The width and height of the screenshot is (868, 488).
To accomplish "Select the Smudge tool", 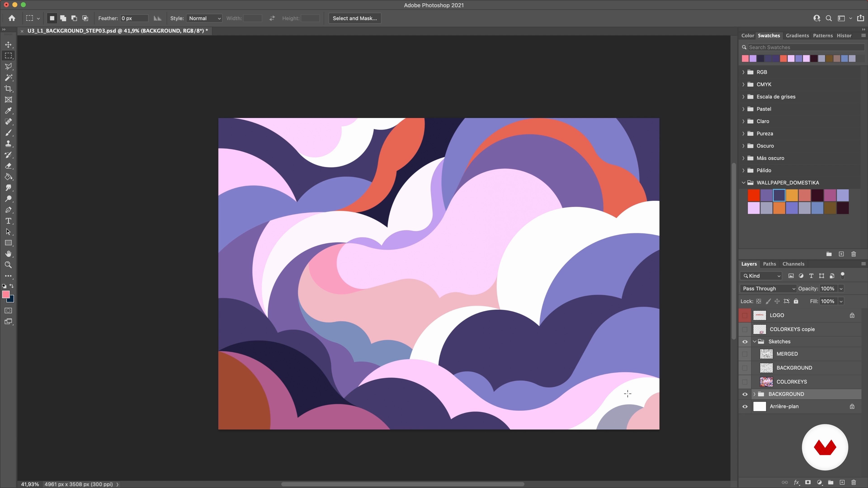I will [x=8, y=188].
